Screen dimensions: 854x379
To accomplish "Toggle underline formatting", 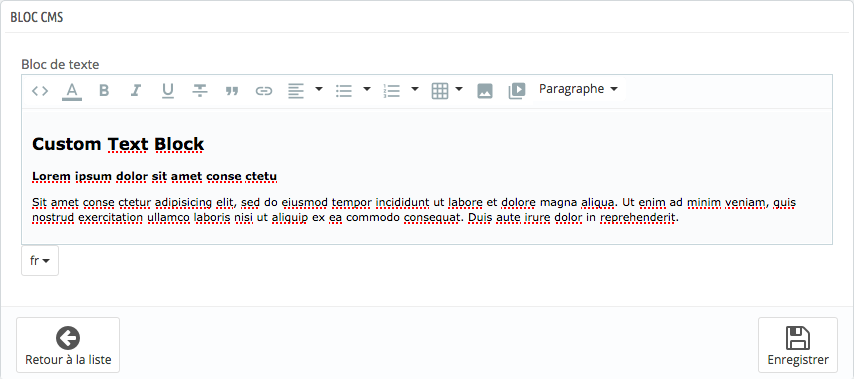I will pyautogui.click(x=168, y=91).
